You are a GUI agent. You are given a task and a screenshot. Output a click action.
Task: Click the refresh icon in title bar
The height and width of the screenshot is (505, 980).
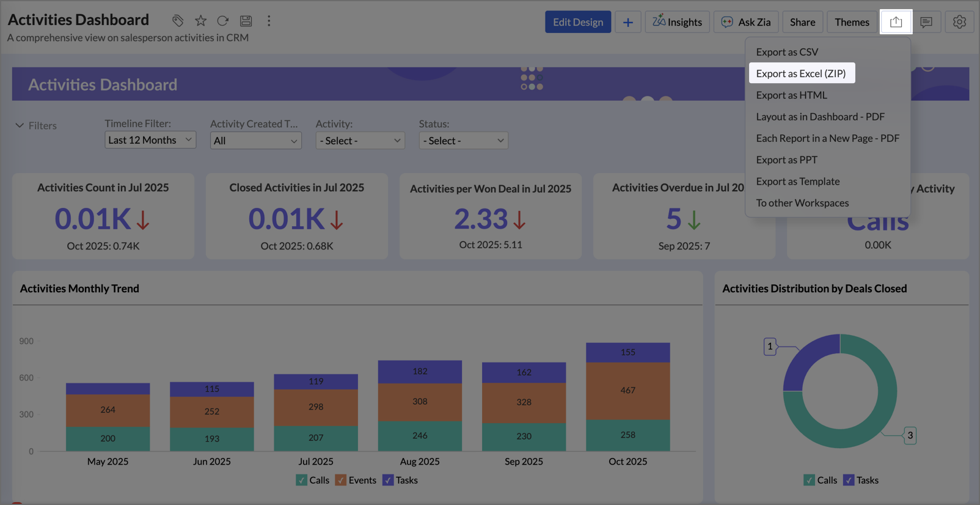223,21
